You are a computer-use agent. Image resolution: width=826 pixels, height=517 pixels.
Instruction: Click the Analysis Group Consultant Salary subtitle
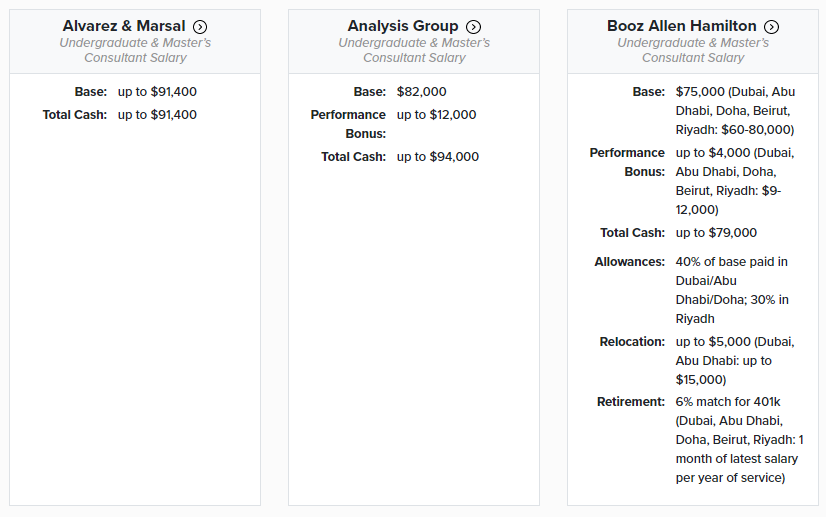[414, 50]
